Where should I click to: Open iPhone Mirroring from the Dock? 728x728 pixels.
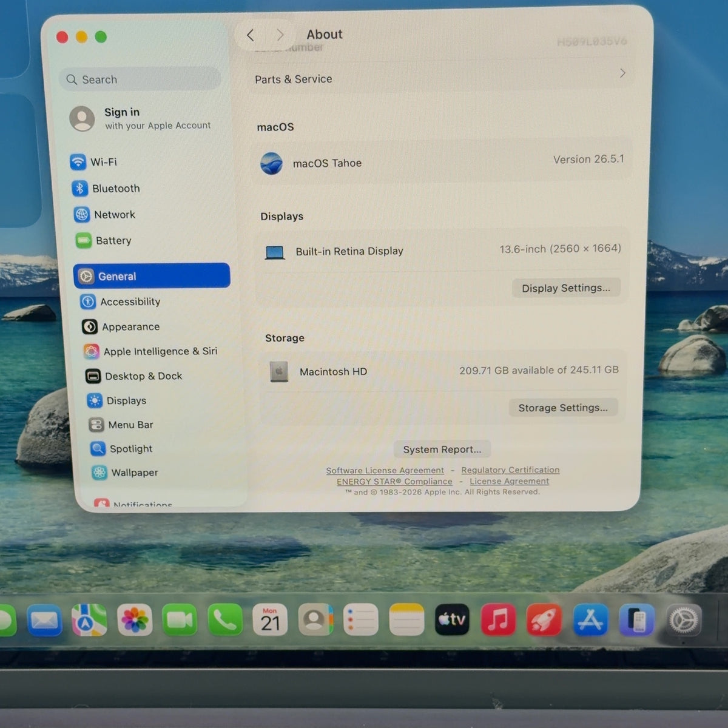637,620
